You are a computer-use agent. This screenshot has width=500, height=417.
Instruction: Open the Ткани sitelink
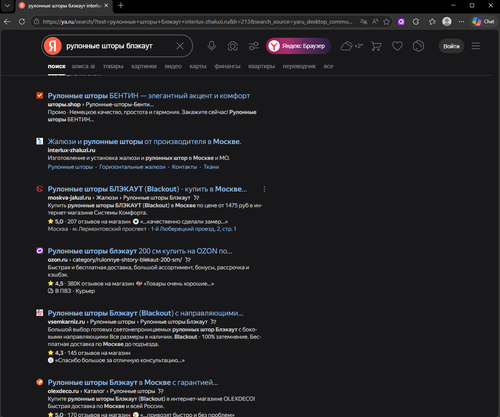[211, 167]
